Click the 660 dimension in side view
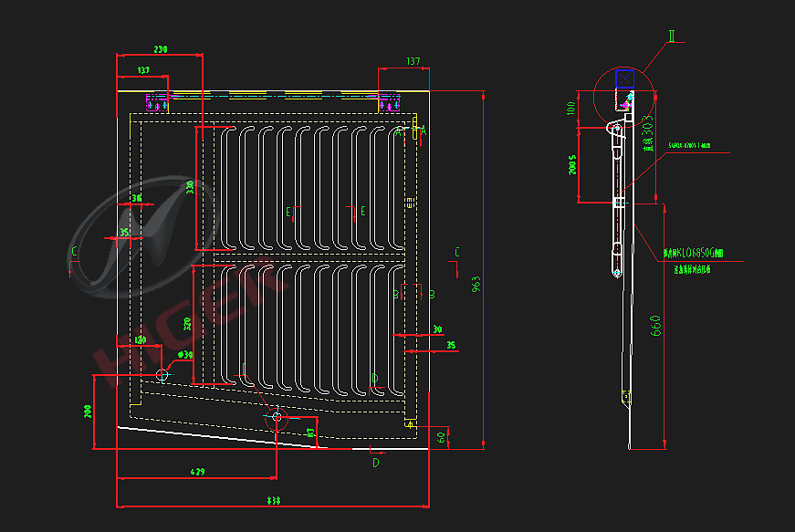The width and height of the screenshot is (795, 532). coord(655,325)
